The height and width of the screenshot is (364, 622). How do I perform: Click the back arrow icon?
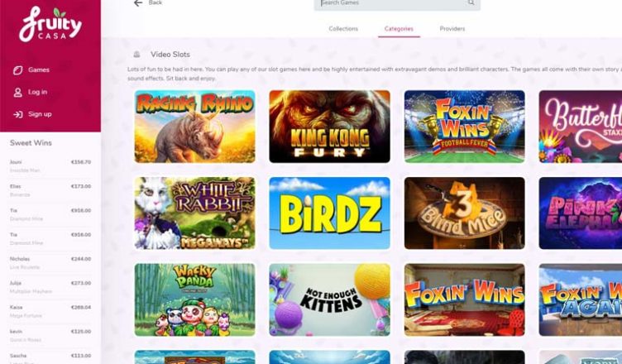137,3
